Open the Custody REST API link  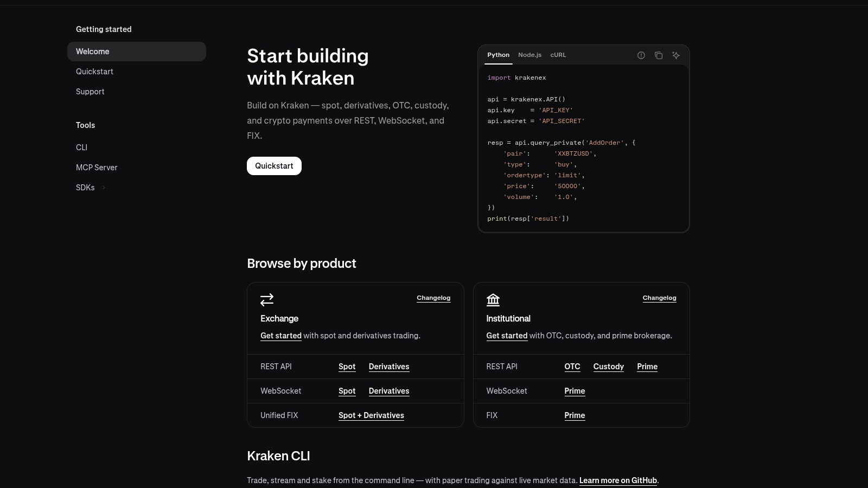tap(609, 367)
